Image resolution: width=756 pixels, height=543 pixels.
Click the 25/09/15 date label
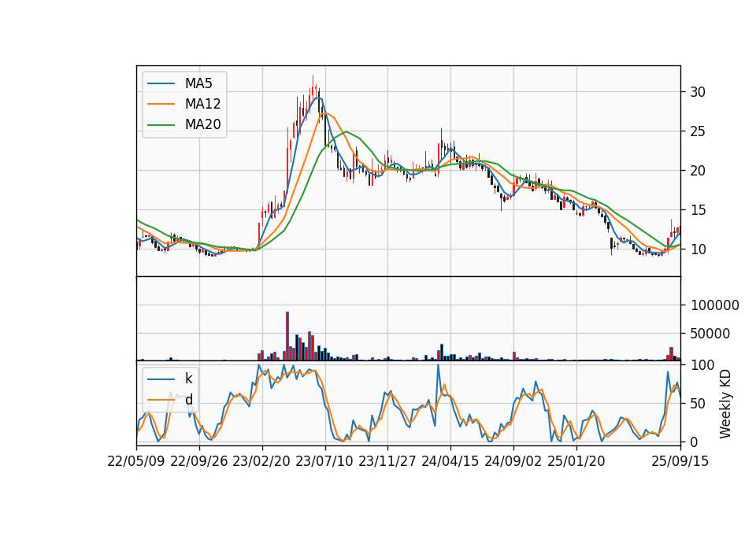click(x=680, y=461)
